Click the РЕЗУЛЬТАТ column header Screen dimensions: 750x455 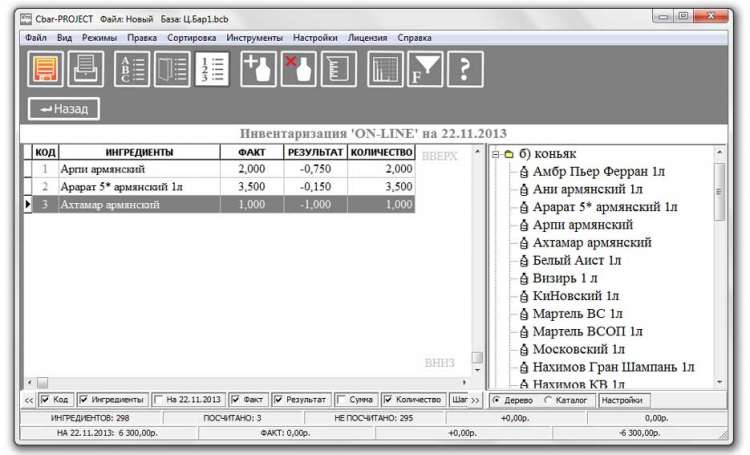click(x=315, y=152)
